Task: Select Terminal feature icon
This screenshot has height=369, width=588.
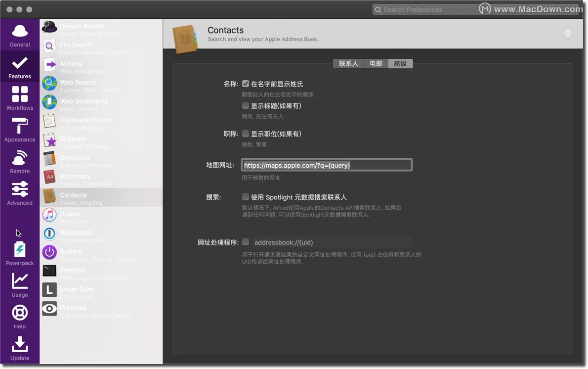Action: 49,271
